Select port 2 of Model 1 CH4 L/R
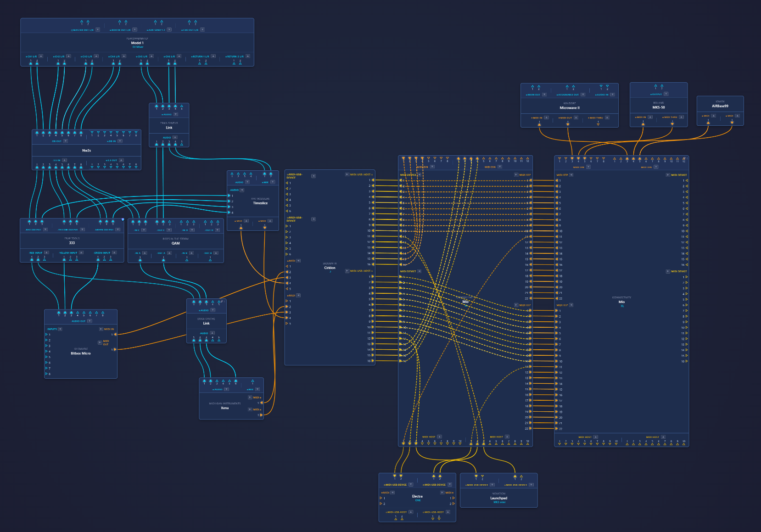The image size is (761, 532). coord(120,63)
